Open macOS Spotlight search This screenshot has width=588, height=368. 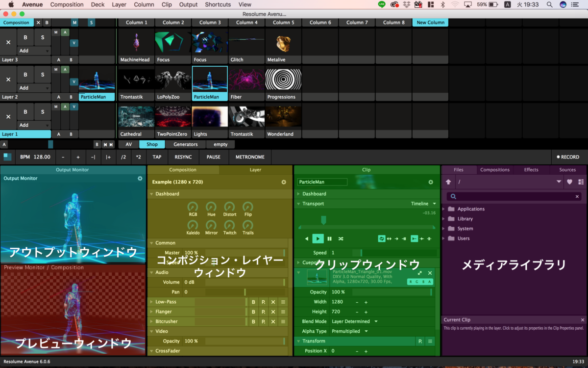[549, 4]
